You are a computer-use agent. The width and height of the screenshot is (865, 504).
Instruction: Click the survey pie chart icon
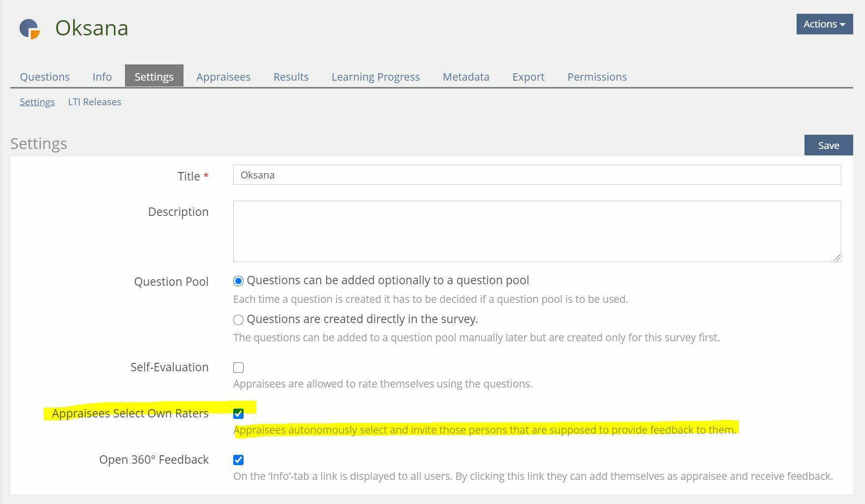point(30,29)
